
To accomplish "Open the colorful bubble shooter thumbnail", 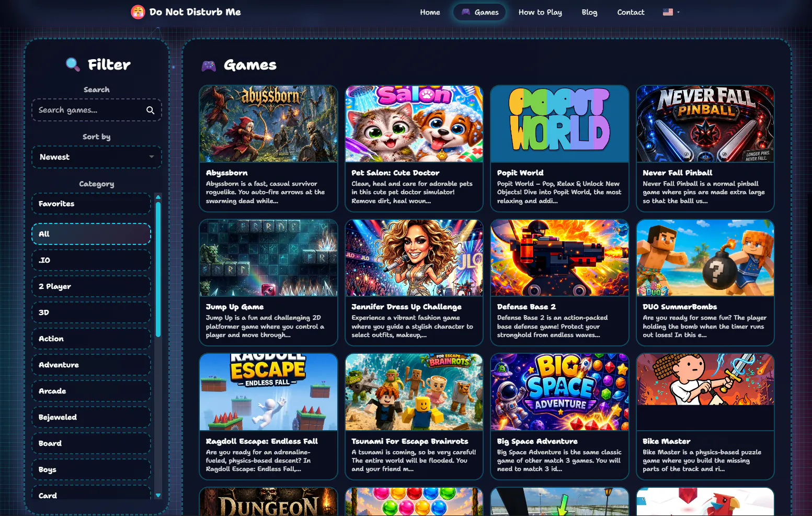I will 414,502.
